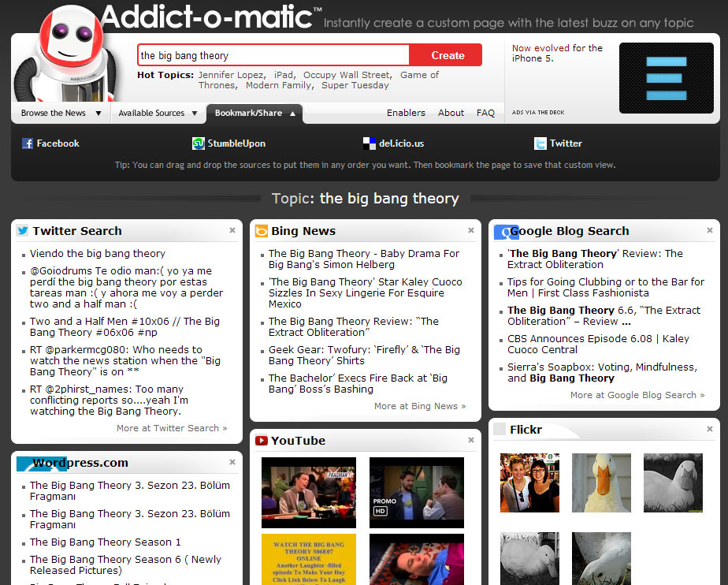Click the Twitter Search bird icon
The image size is (728, 585).
[x=22, y=230]
